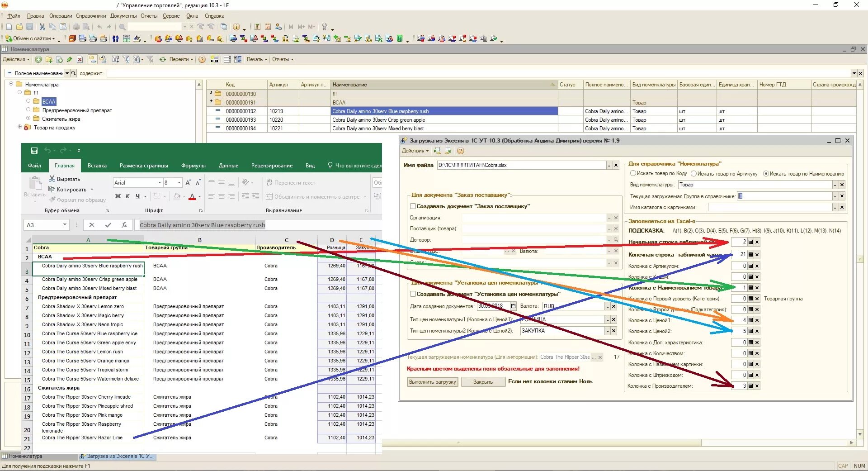868x471 pixels.
Task: Click the Excel font color red A swatch
Action: pyautogui.click(x=192, y=196)
